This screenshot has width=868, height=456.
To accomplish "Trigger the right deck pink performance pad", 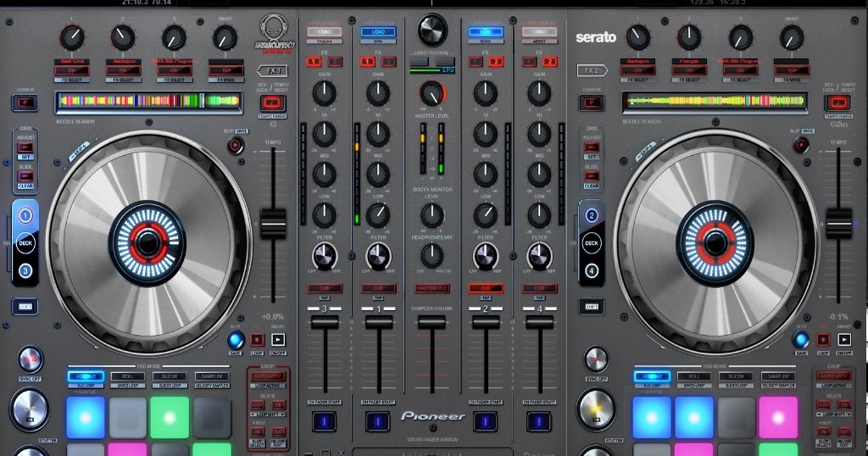I will pyautogui.click(x=778, y=417).
